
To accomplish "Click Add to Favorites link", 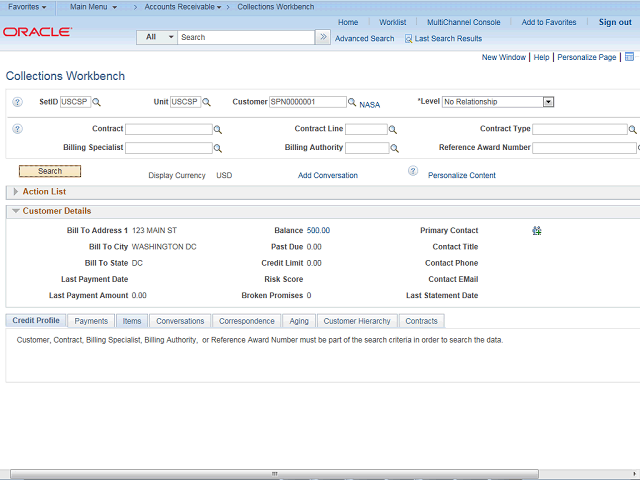I will (549, 22).
